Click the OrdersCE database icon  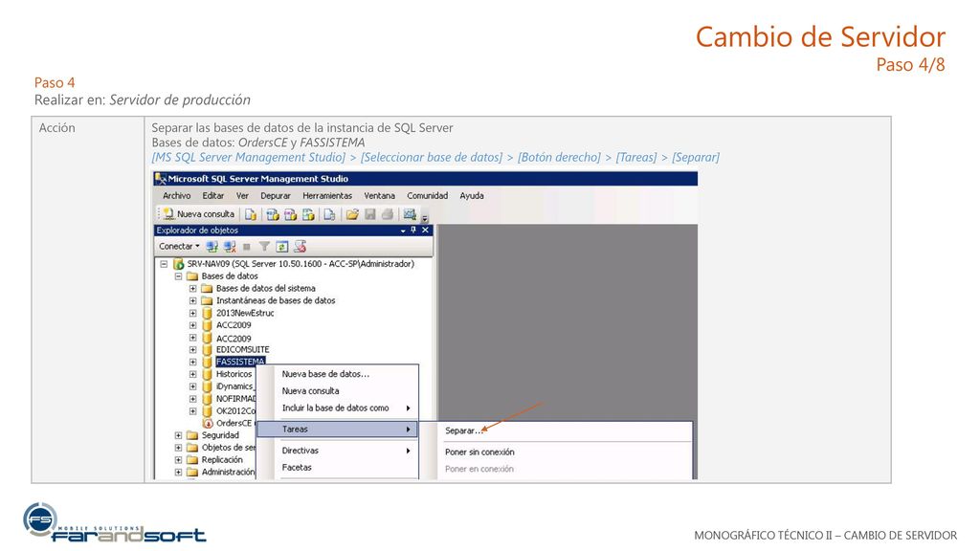point(208,423)
